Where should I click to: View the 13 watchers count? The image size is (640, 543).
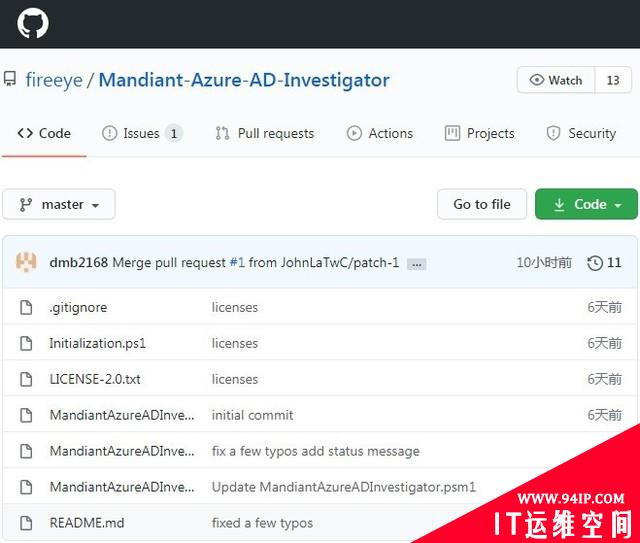(613, 80)
